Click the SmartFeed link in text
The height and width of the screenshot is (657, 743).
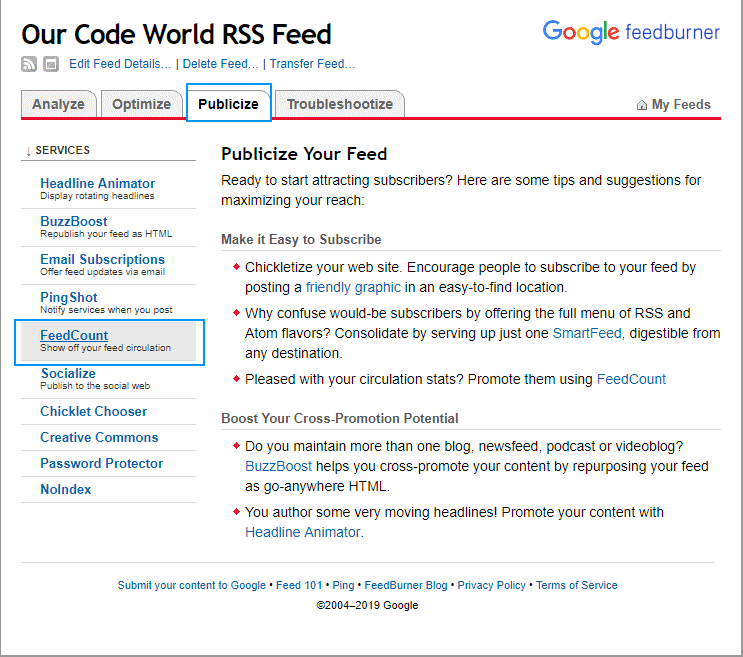(x=587, y=333)
